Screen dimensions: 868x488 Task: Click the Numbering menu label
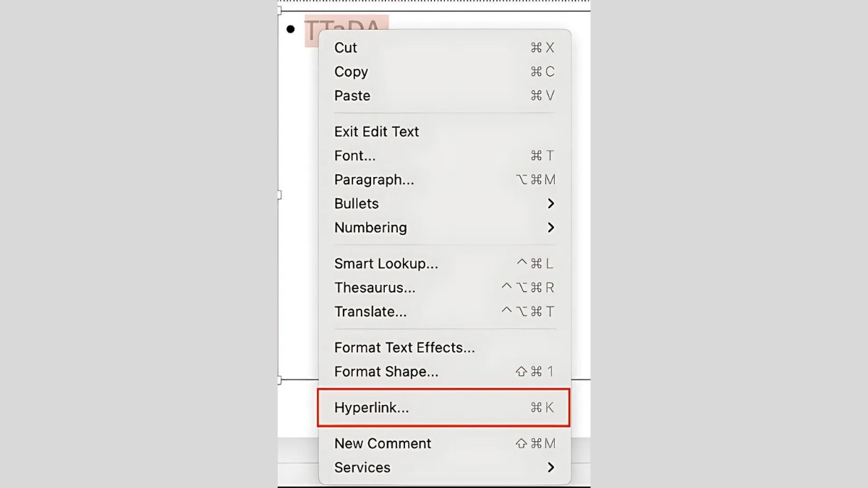(370, 227)
